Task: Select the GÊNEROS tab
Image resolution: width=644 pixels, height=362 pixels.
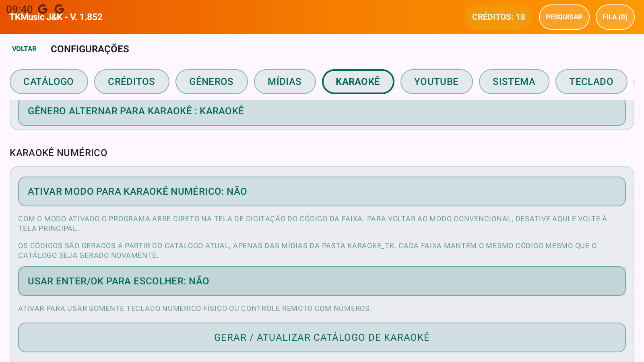Action: tap(211, 82)
